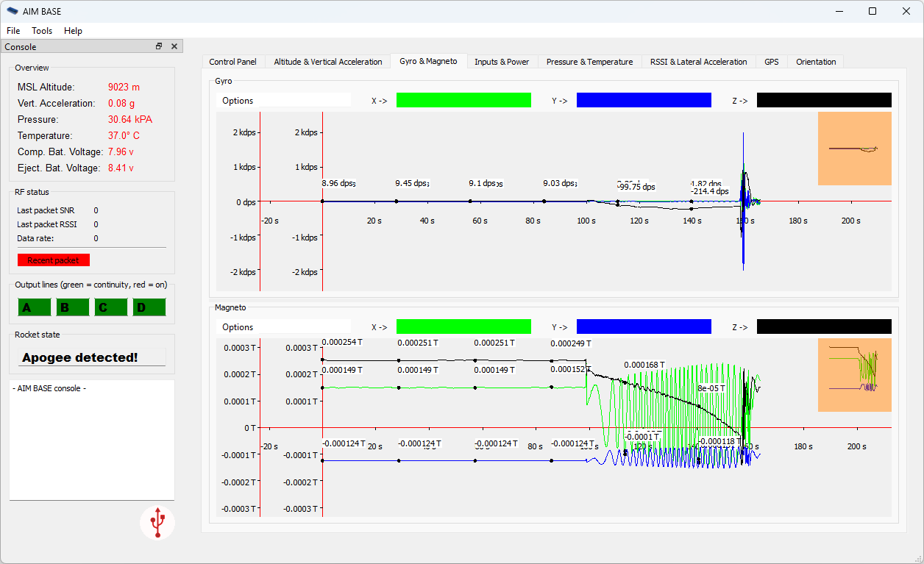Image resolution: width=924 pixels, height=564 pixels.
Task: Switch to the Orientation tab
Action: (x=816, y=62)
